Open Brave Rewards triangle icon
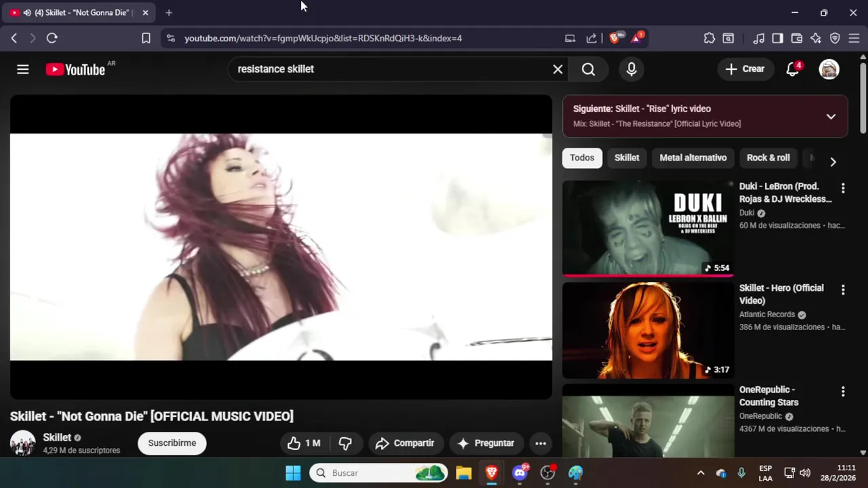 pyautogui.click(x=637, y=38)
